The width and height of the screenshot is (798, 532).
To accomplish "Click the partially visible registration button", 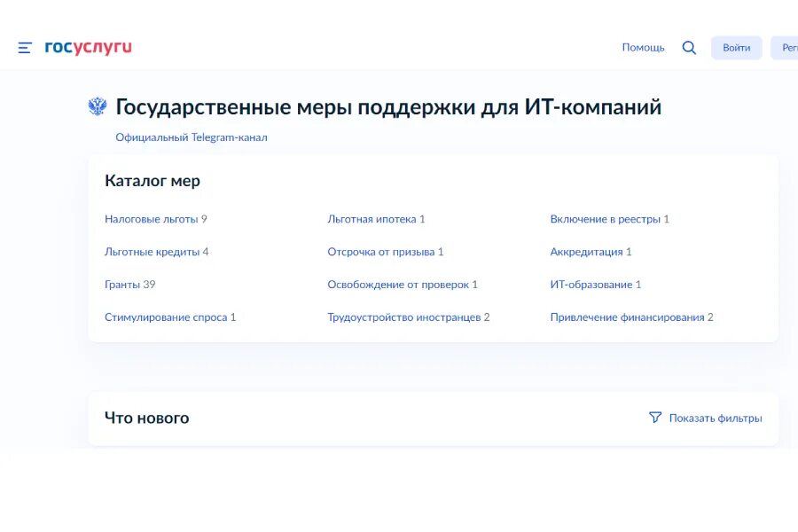I will pos(785,48).
